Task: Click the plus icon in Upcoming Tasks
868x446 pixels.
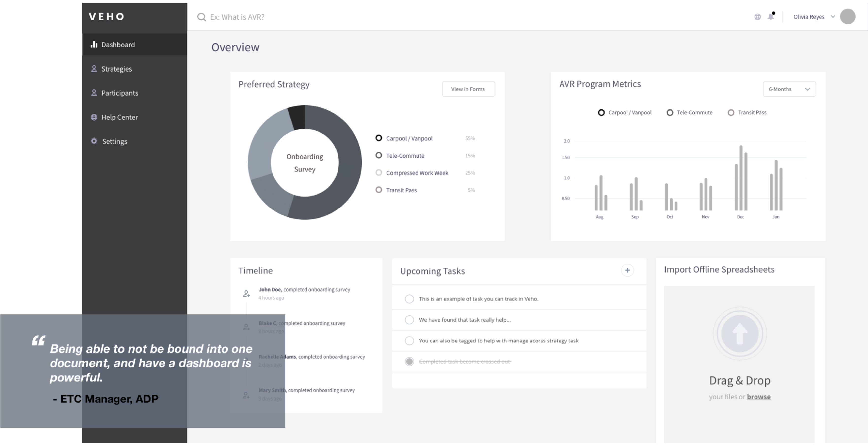Action: (x=627, y=270)
